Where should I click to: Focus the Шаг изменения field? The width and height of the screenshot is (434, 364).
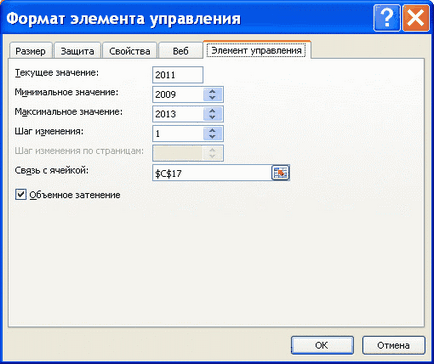tap(178, 134)
